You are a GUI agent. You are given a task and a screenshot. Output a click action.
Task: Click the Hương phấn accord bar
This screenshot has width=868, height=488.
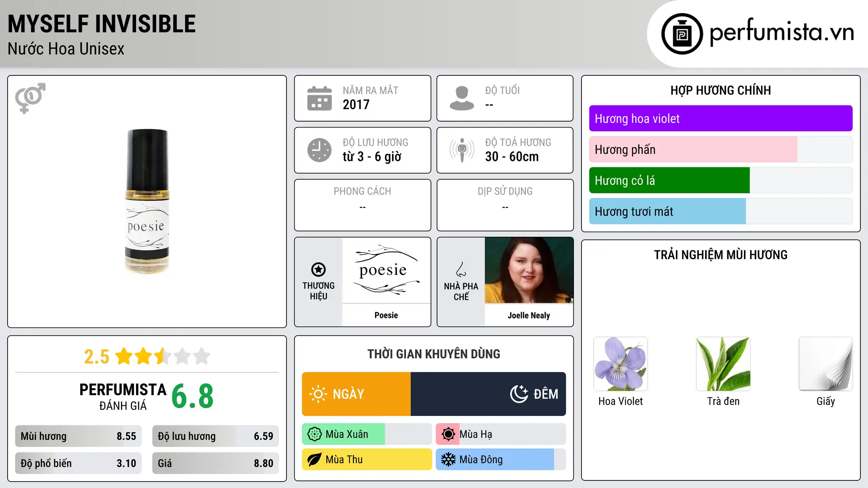point(721,150)
